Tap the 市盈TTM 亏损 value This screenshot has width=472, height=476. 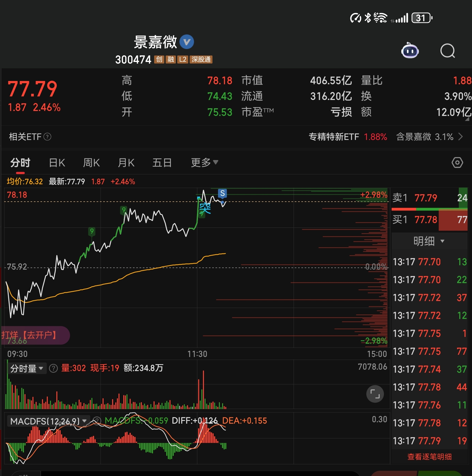pos(341,112)
